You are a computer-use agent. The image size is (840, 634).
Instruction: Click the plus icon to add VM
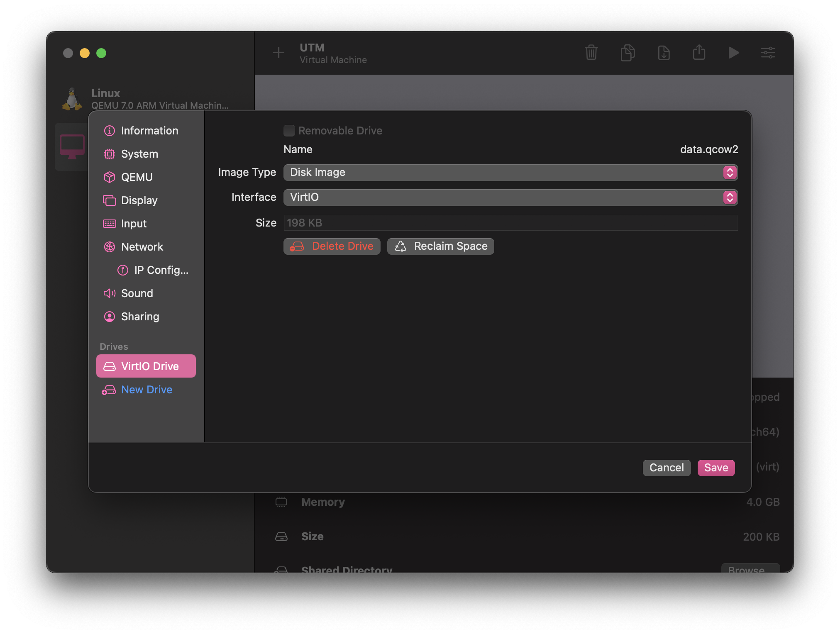pos(278,53)
